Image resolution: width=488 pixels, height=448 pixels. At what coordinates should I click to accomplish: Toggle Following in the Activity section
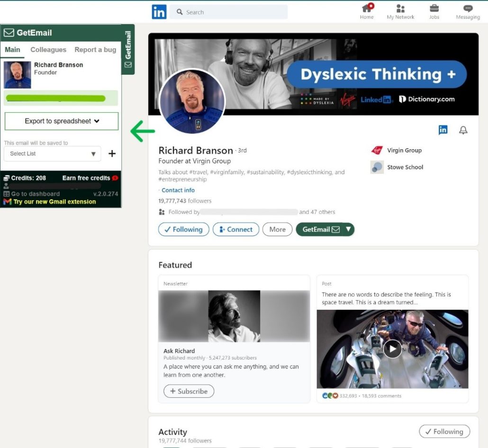(x=444, y=431)
